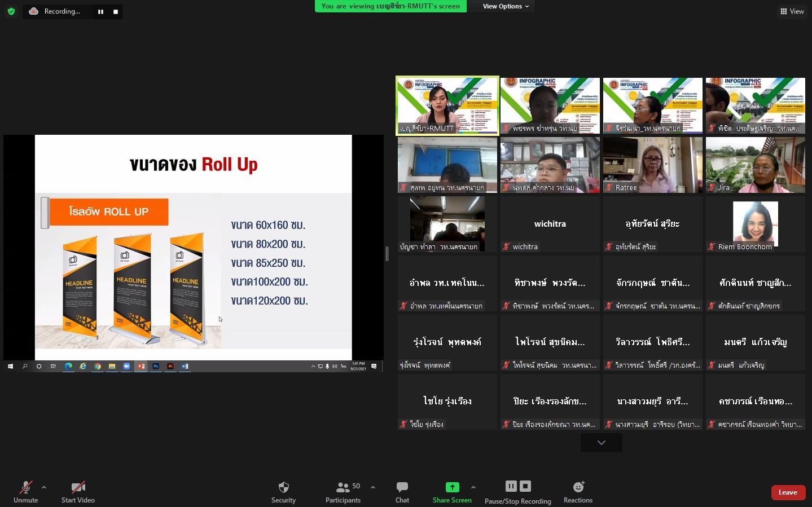The width and height of the screenshot is (812, 507).
Task: Select the ไชโย รุ่งเรือง participant tile
Action: tap(447, 402)
